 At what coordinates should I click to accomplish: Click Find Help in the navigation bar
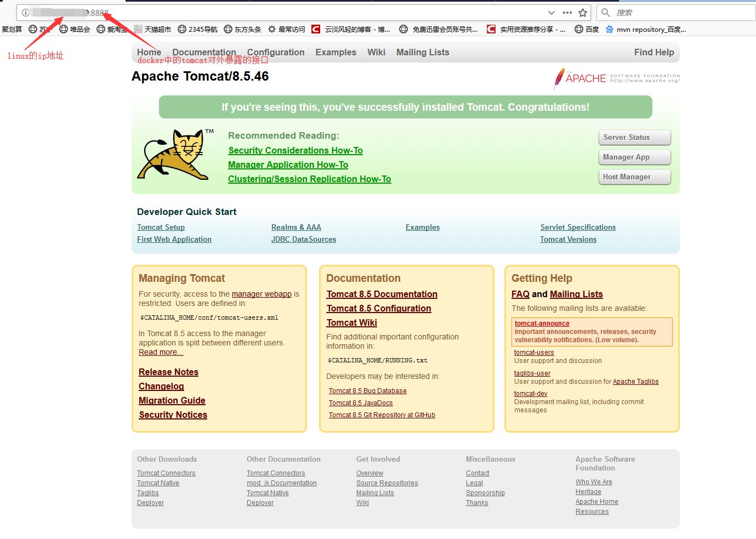(x=654, y=53)
